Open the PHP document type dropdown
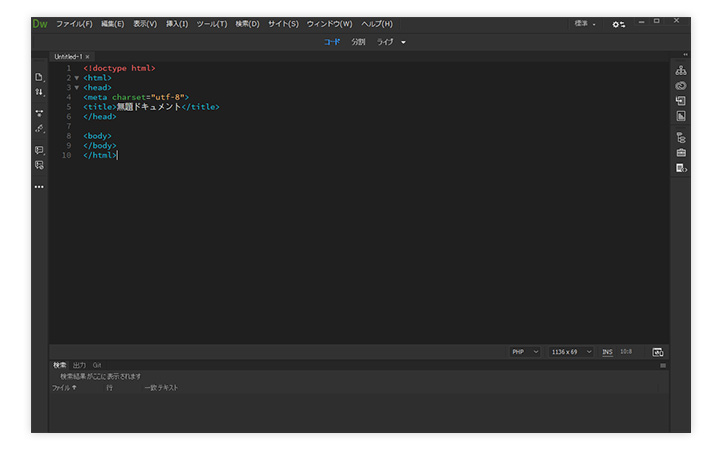 pyautogui.click(x=525, y=352)
